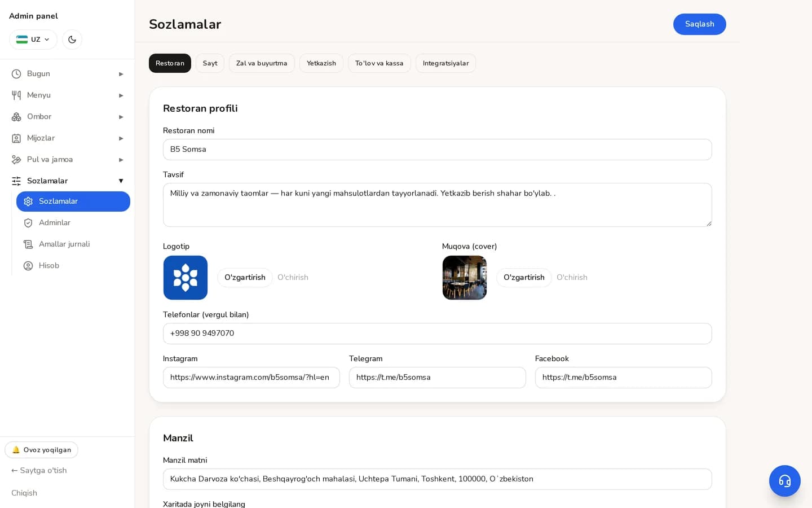Click the clock icon next to Bugun
Viewport: 812px width, 508px height.
pyautogui.click(x=16, y=74)
